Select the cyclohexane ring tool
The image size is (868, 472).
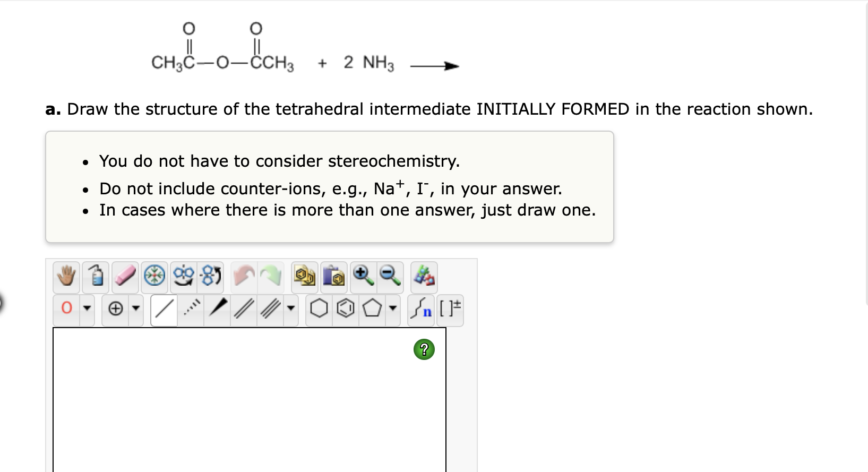point(319,309)
